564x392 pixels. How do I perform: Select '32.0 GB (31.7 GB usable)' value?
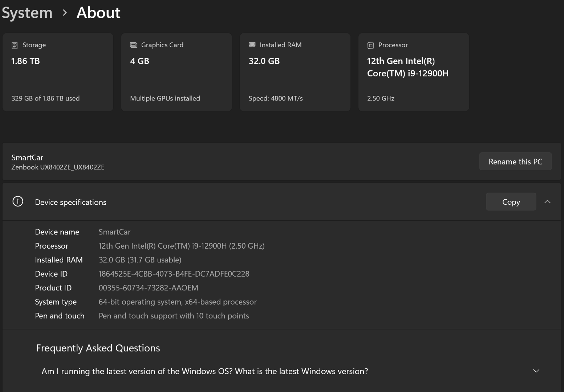(140, 260)
